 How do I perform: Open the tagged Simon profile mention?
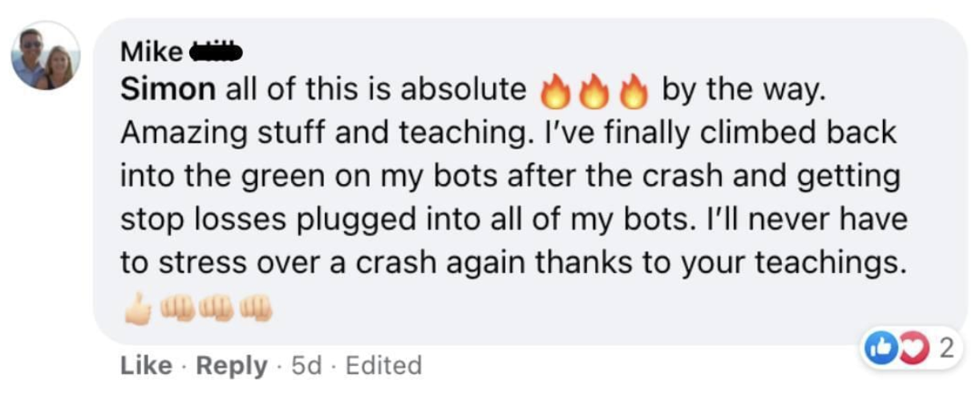[x=168, y=90]
